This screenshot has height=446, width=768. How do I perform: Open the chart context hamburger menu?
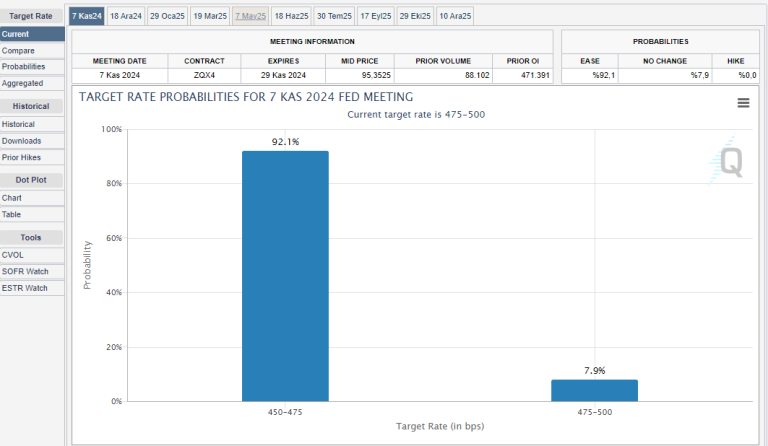click(x=743, y=103)
